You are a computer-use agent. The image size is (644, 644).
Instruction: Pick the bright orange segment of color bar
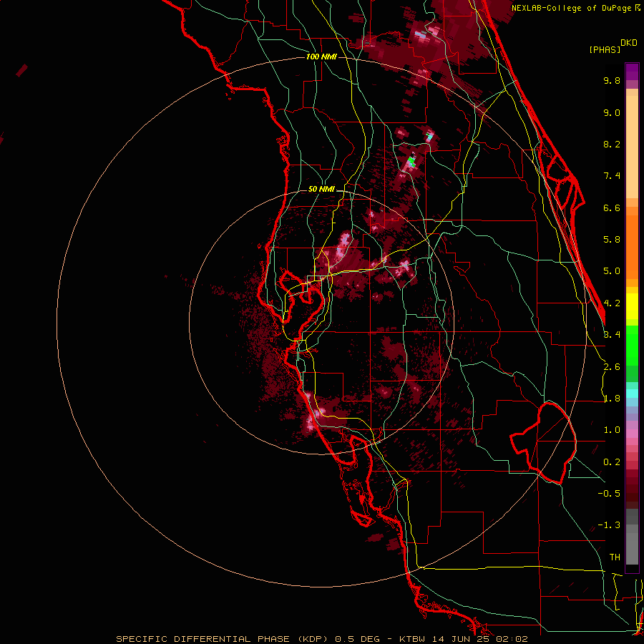(x=632, y=246)
